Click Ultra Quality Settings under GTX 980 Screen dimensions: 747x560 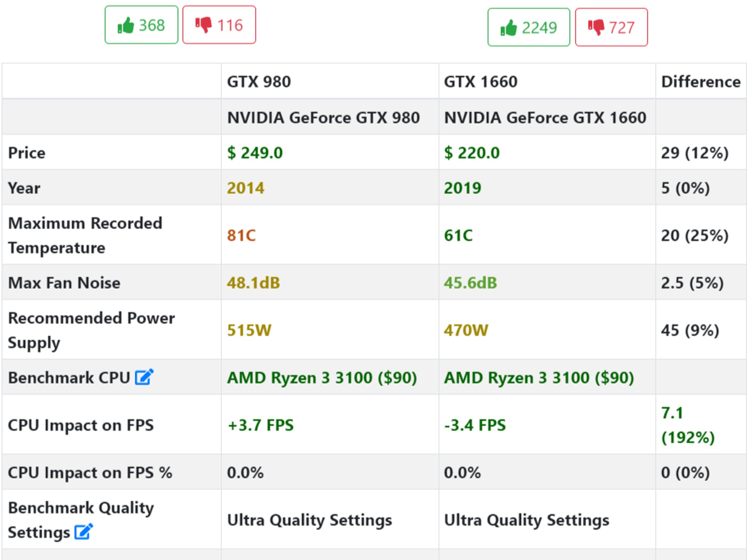coord(309,520)
